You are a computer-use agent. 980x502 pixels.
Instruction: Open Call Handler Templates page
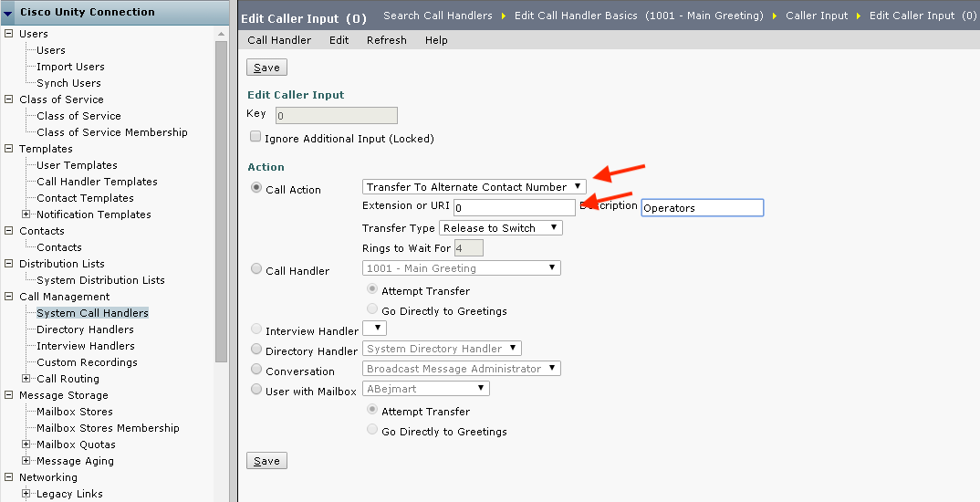(x=97, y=182)
